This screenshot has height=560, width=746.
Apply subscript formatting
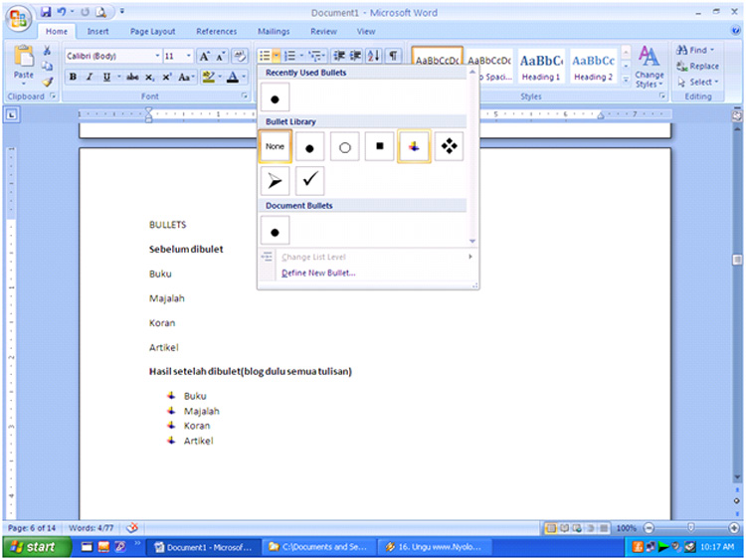(149, 77)
